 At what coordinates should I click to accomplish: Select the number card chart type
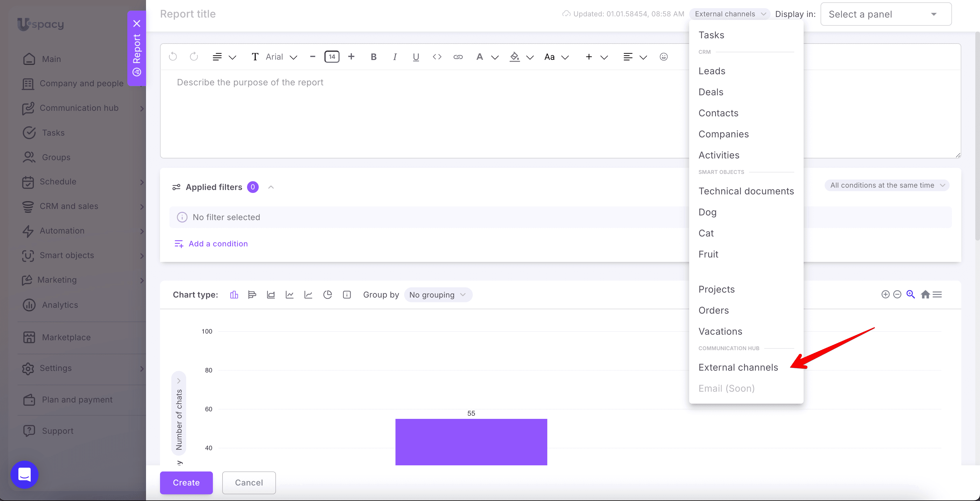[x=347, y=295]
